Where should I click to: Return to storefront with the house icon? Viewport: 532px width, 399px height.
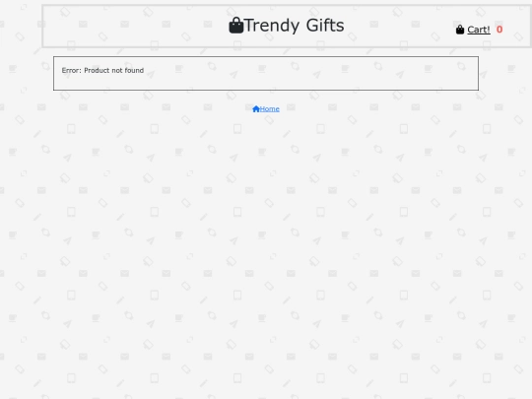[256, 108]
